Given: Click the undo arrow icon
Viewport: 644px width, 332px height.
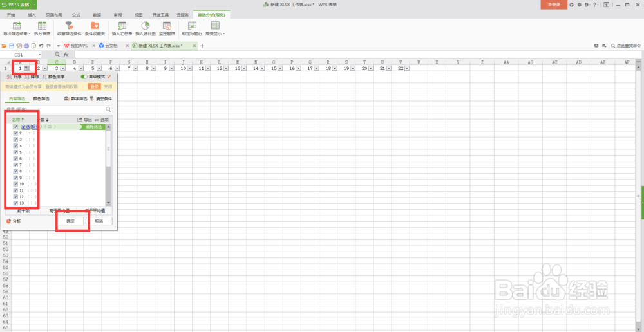Looking at the screenshot, I should click(41, 46).
